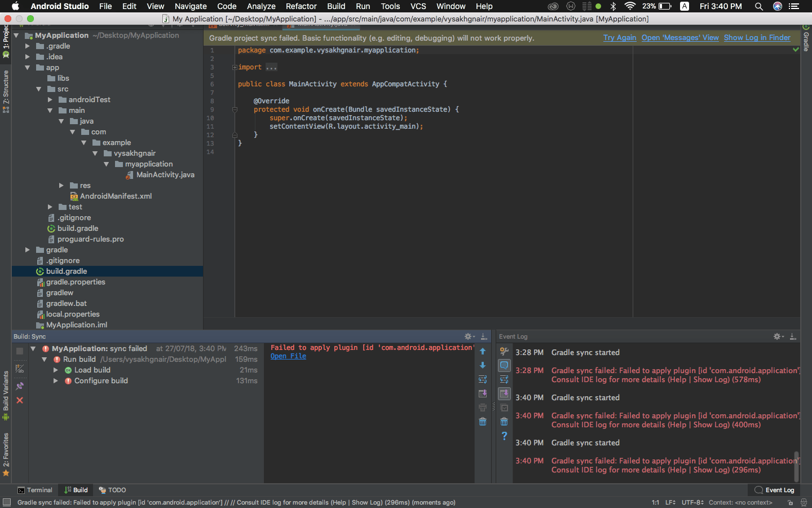Expand the res folder in project tree
The width and height of the screenshot is (812, 508).
[x=61, y=185]
